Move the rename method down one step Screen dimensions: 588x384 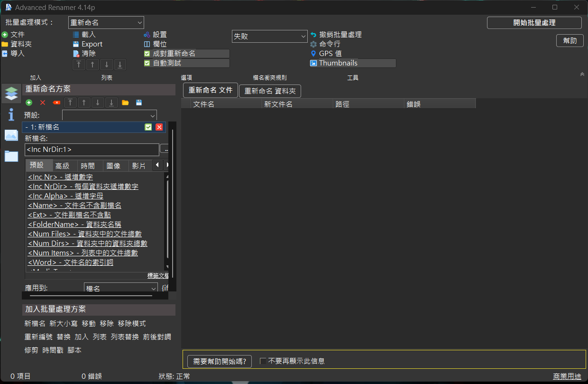point(98,103)
